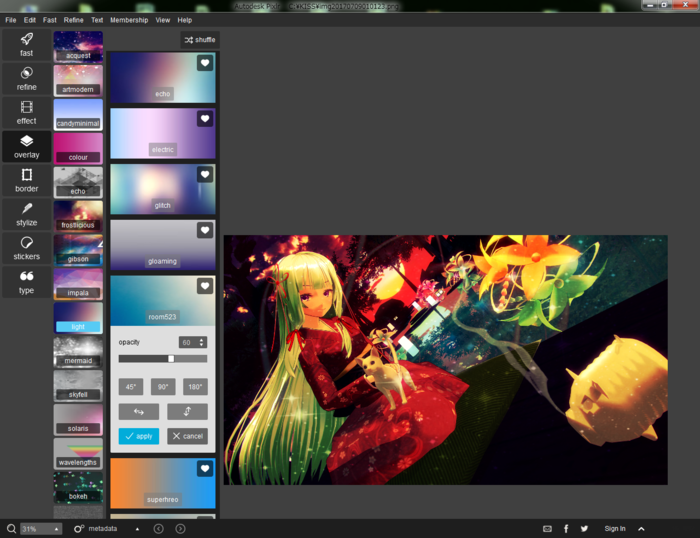Adjust the opacity value stepper arrows
This screenshot has width=700, height=538.
202,342
